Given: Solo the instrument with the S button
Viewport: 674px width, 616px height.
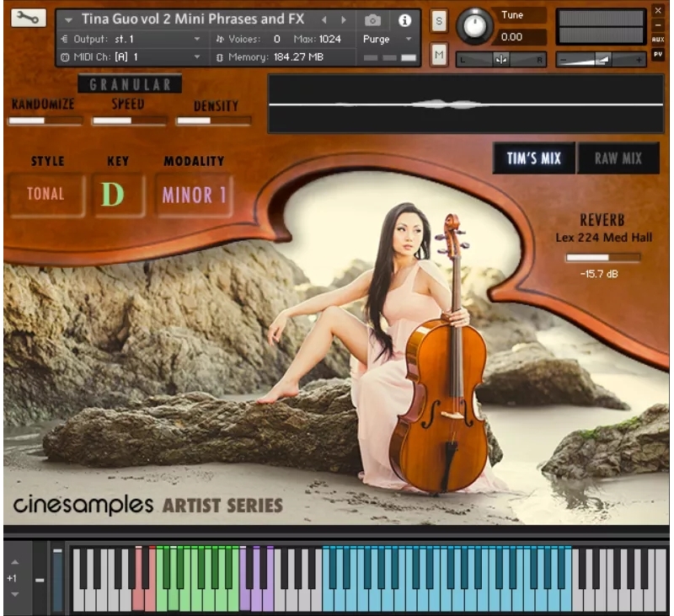Looking at the screenshot, I should [x=438, y=20].
